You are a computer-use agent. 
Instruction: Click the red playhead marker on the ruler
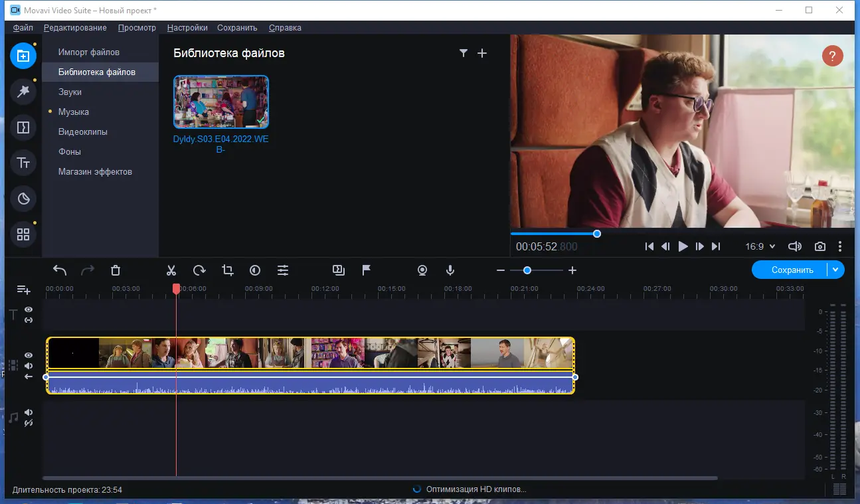tap(176, 289)
